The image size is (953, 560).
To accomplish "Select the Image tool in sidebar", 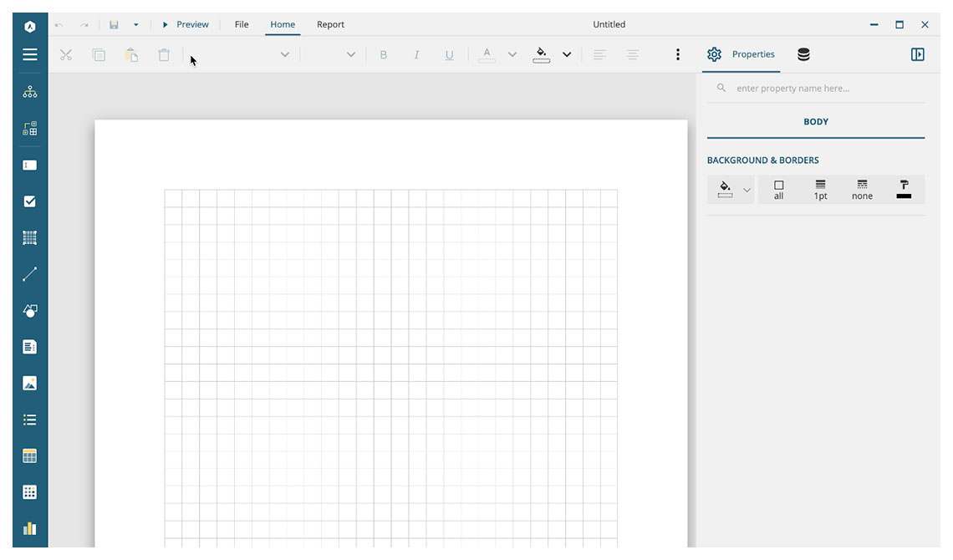I will click(x=30, y=384).
